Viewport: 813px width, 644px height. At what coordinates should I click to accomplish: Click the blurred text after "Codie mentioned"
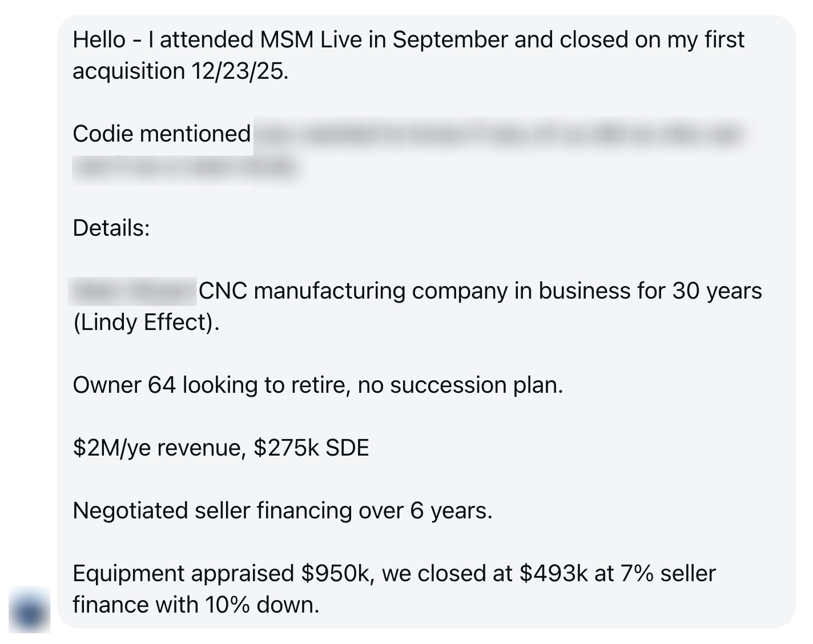tap(499, 135)
